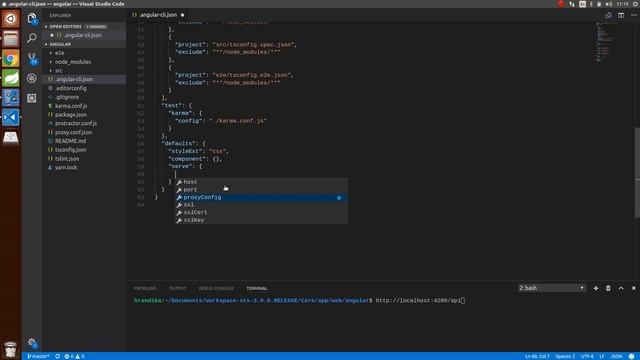Open Ubuntu Dash search from launcher
640x360 pixels.
tap(11, 19)
